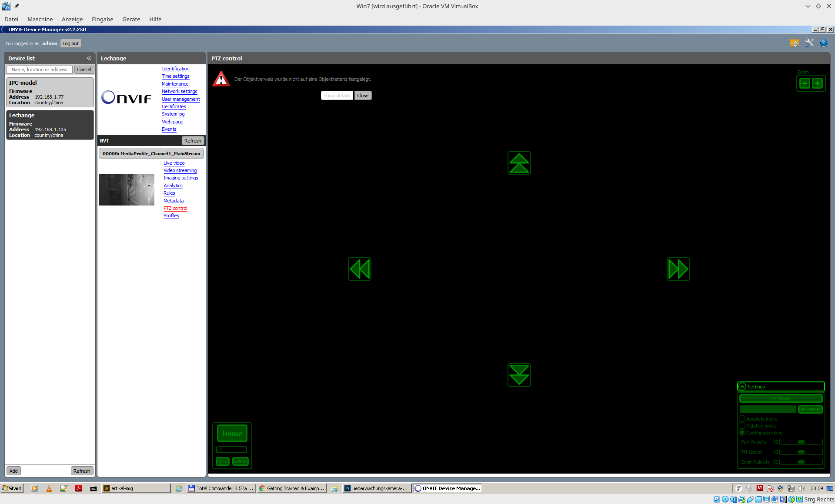
Task: Open the Hilfe menu
Action: 155,19
